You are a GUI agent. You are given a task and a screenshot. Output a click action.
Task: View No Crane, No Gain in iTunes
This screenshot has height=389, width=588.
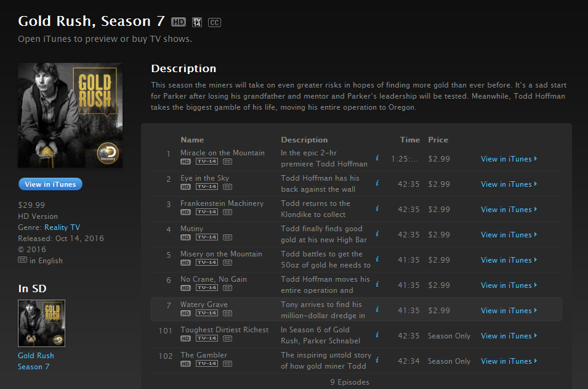tap(509, 285)
